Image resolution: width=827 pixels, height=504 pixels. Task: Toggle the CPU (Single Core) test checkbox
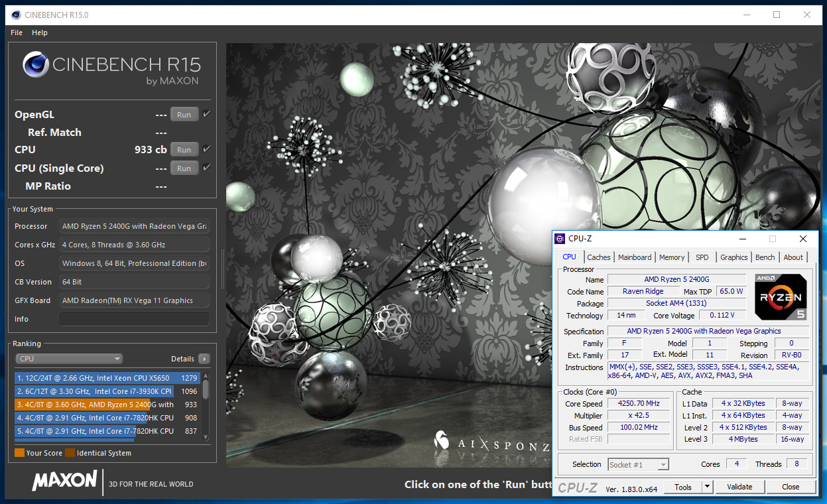click(206, 168)
